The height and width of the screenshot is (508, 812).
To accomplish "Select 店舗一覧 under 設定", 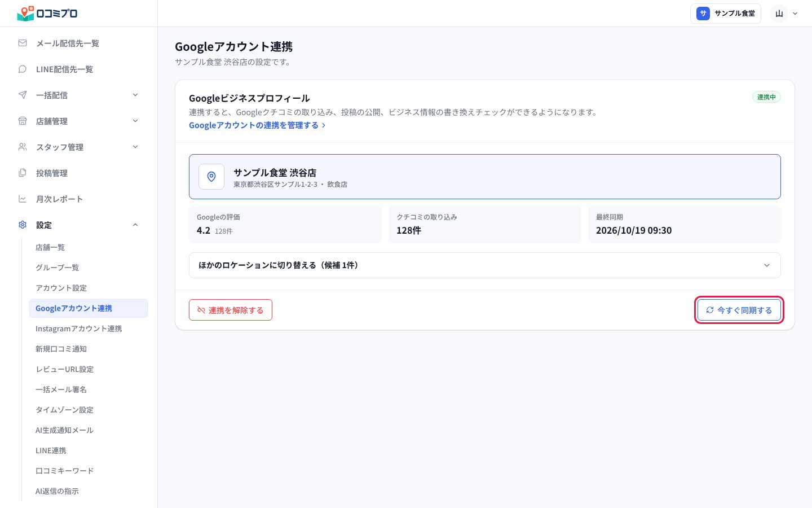I will (x=89, y=247).
